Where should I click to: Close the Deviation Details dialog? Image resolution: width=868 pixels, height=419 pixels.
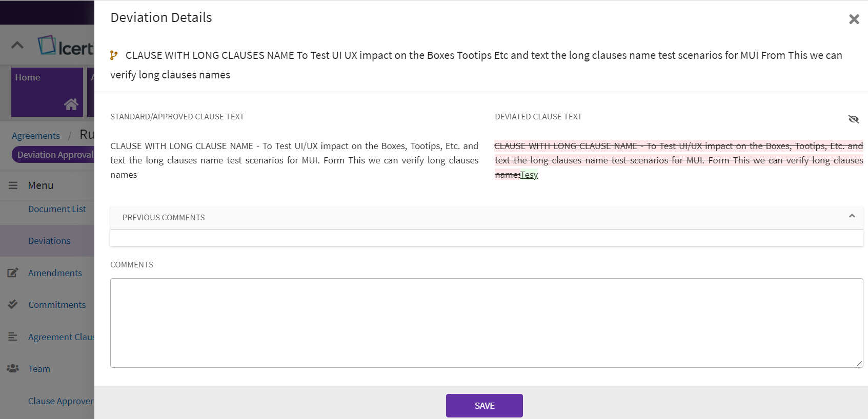(x=854, y=19)
